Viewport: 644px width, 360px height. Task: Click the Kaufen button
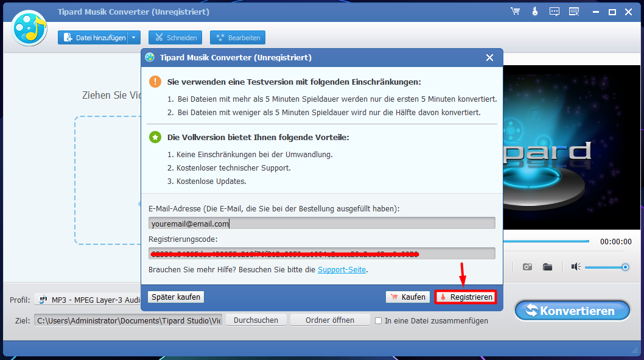point(408,297)
